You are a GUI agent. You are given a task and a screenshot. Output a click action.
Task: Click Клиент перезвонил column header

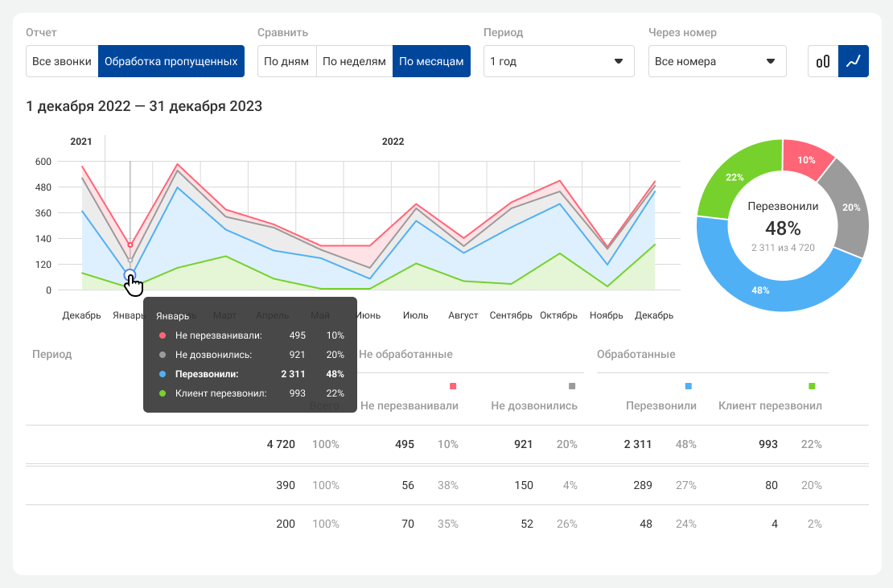770,406
